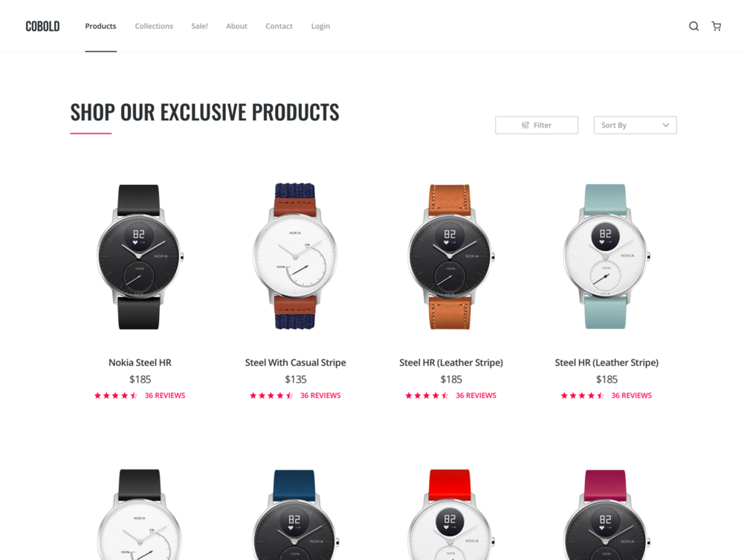Click the teal strap watch image

point(606,257)
